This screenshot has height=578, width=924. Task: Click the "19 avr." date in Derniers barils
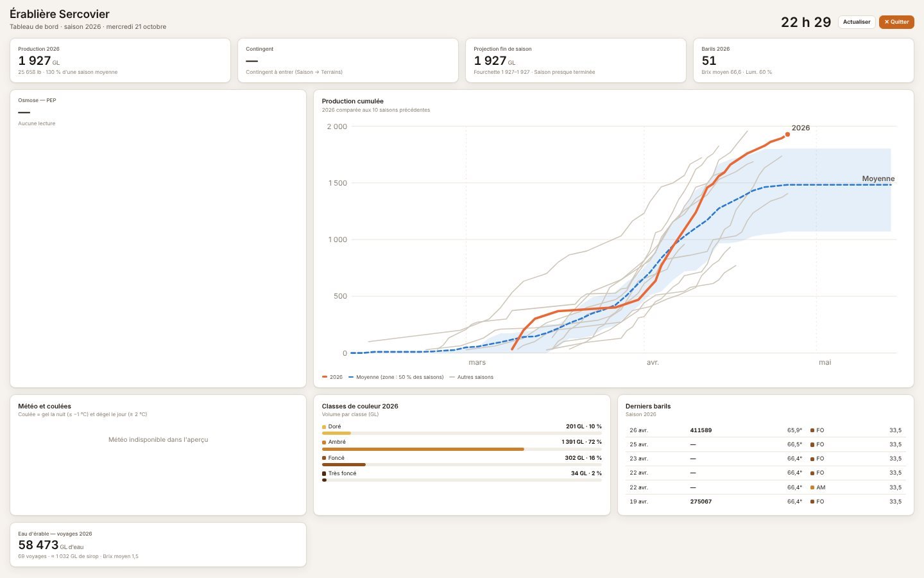[638, 502]
